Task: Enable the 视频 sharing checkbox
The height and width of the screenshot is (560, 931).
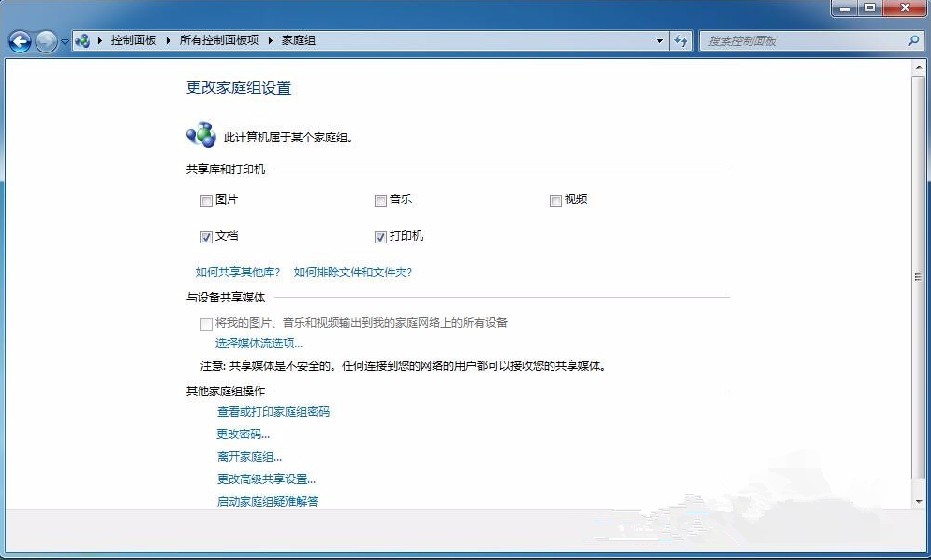Action: pyautogui.click(x=555, y=199)
